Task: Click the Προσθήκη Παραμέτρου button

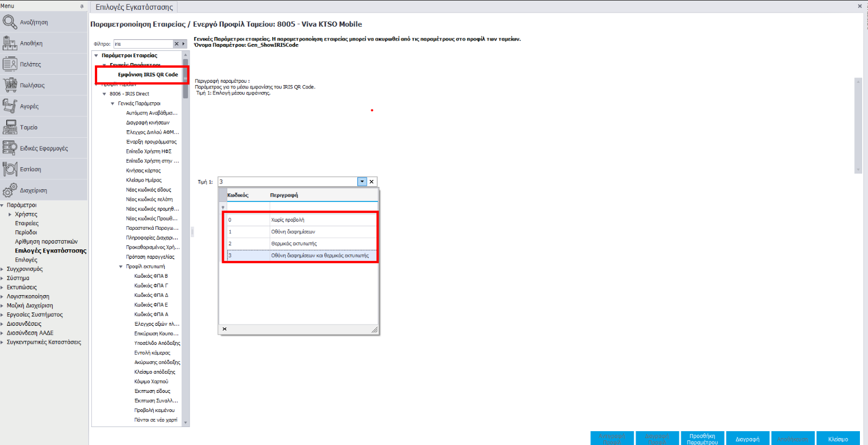Action: tap(702, 438)
